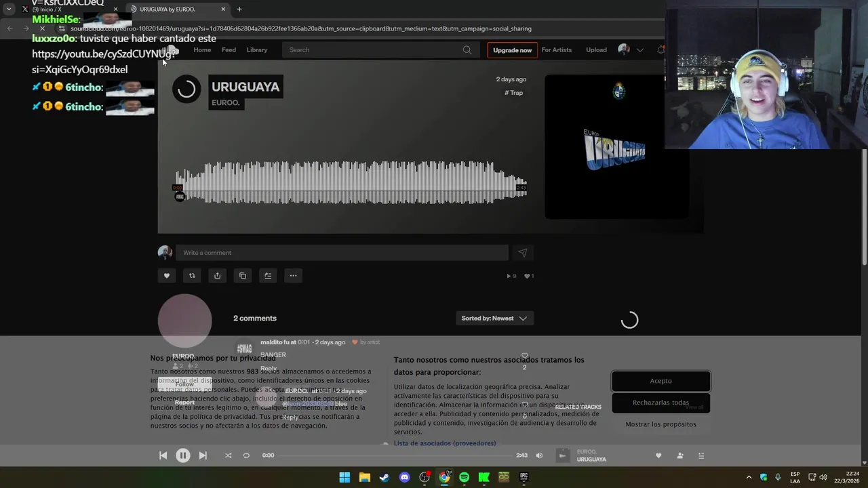This screenshot has width=868, height=488.
Task: Click the search magnifier icon
Action: (467, 49)
